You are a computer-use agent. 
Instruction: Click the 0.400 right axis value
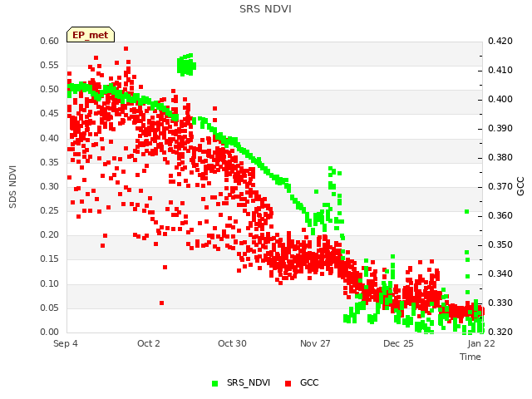pos(500,100)
